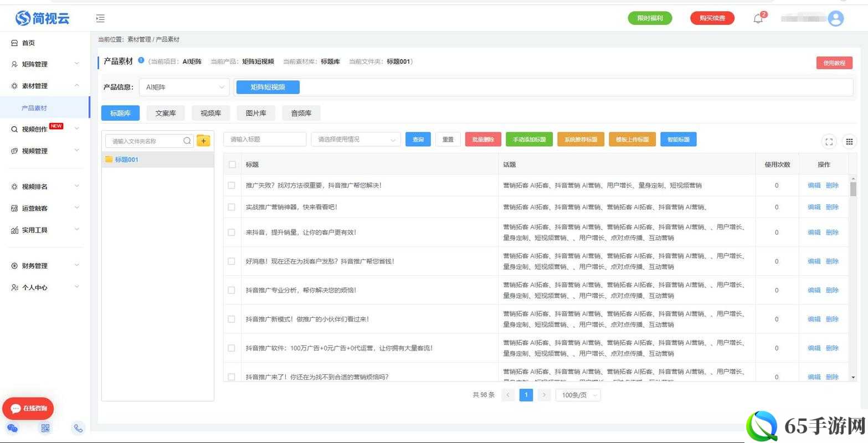868x443 pixels.
Task: Click the folder search magnifier icon
Action: pyautogui.click(x=187, y=141)
